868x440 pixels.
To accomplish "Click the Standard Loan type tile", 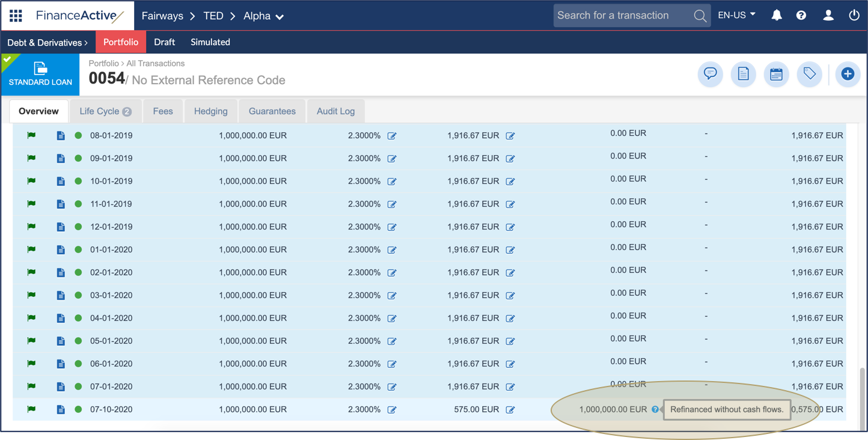I will (40, 75).
